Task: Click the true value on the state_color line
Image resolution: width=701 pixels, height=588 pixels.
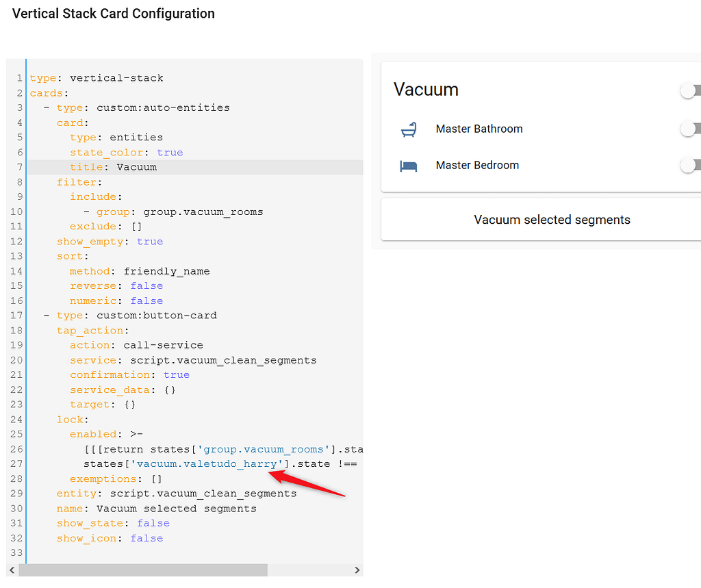Action: pyautogui.click(x=169, y=152)
